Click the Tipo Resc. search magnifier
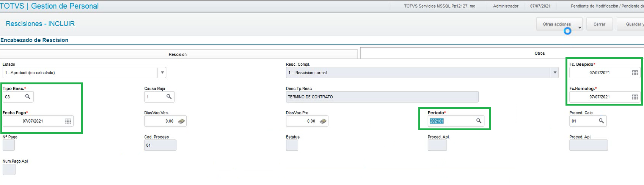 (28, 97)
